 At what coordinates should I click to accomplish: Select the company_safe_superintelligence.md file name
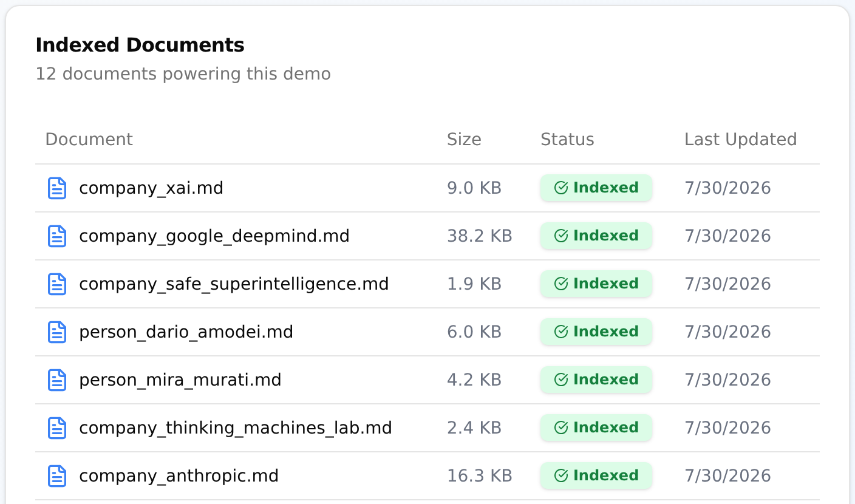[234, 284]
